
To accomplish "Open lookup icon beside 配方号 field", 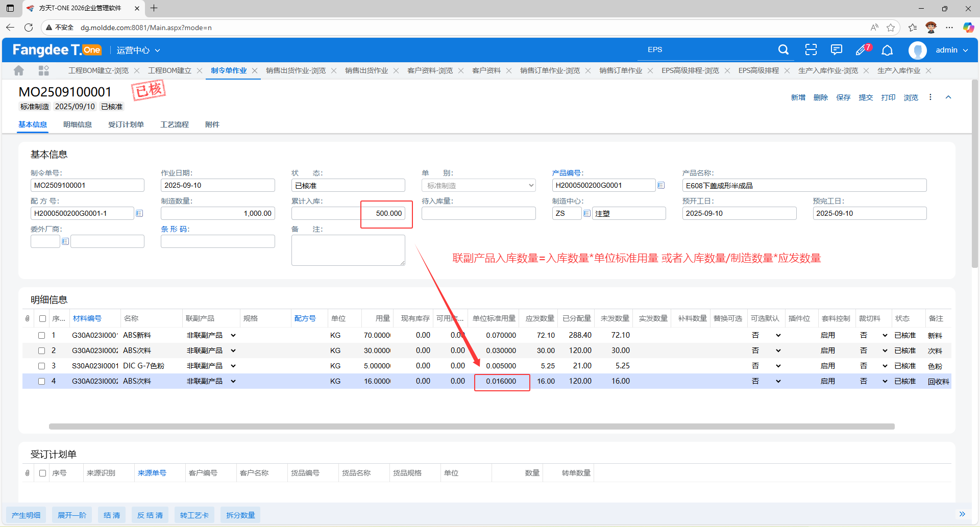I will pos(139,214).
